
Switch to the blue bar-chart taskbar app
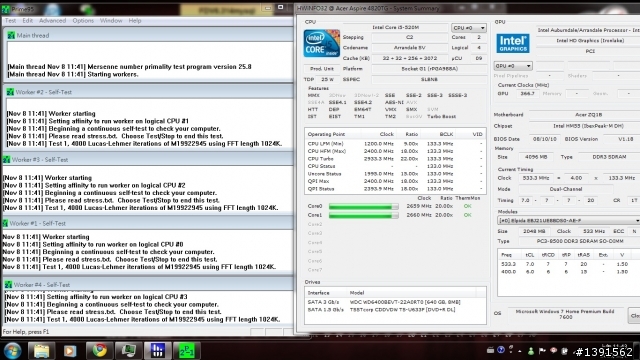pos(158,350)
